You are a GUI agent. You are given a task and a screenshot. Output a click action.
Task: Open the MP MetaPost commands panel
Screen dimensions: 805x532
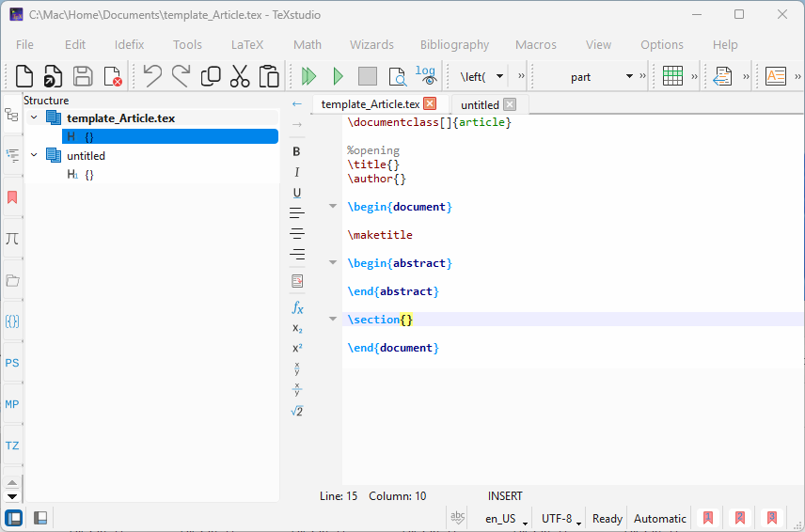pos(12,404)
